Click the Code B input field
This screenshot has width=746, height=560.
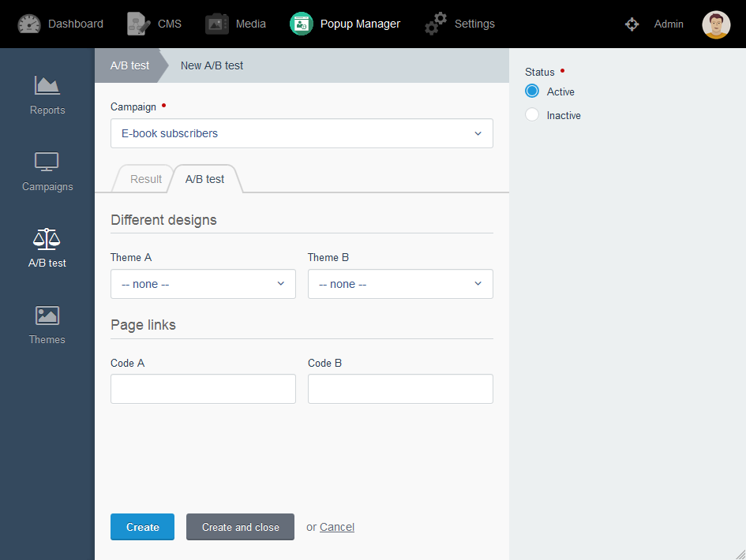click(x=400, y=389)
